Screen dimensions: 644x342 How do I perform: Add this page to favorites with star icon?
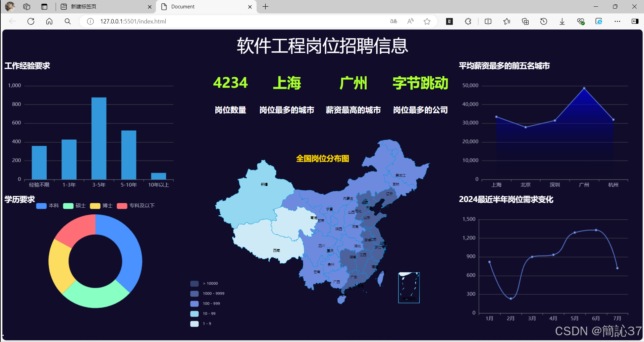[x=427, y=21]
